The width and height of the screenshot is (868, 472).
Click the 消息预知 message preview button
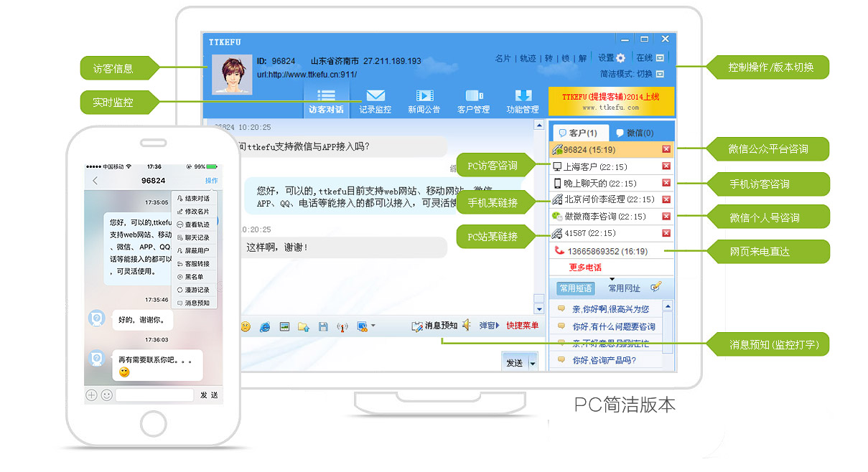[434, 326]
